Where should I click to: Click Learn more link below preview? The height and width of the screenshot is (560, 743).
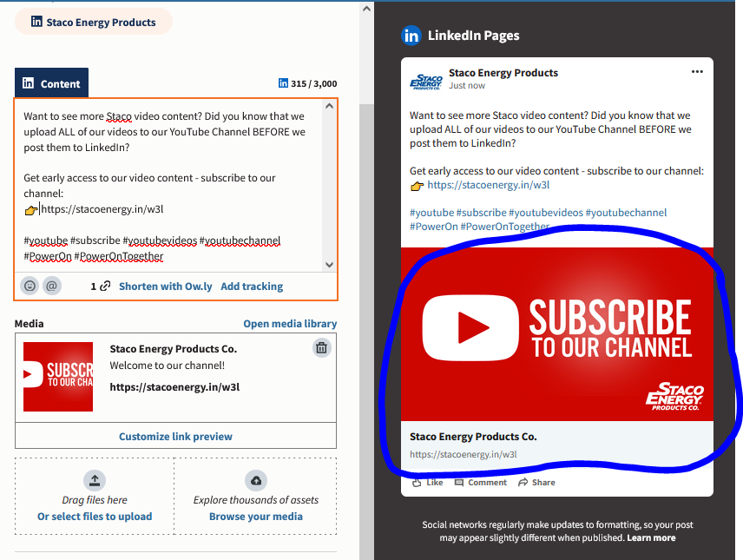[651, 537]
